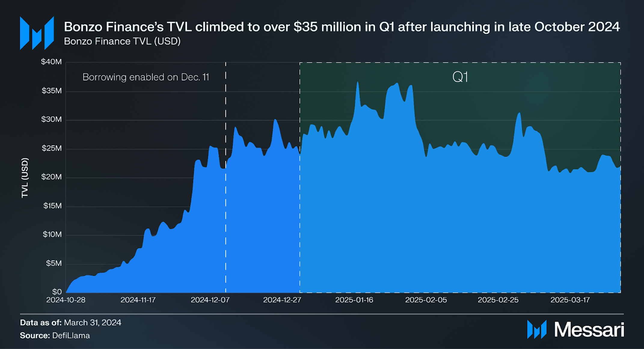Click the $0 y-axis label
This screenshot has height=349, width=644.
(x=57, y=292)
